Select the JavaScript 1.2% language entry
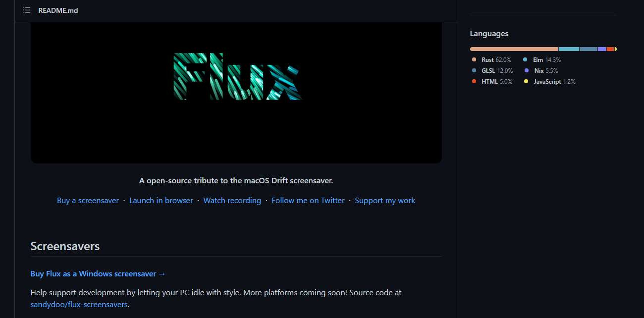Screen dimensions: 644x318 pyautogui.click(x=550, y=82)
